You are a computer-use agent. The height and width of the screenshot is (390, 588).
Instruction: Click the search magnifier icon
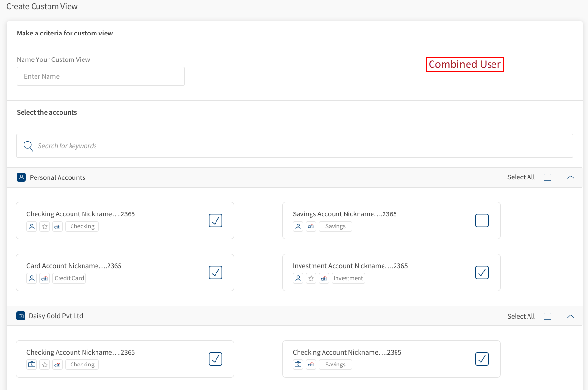coord(28,146)
